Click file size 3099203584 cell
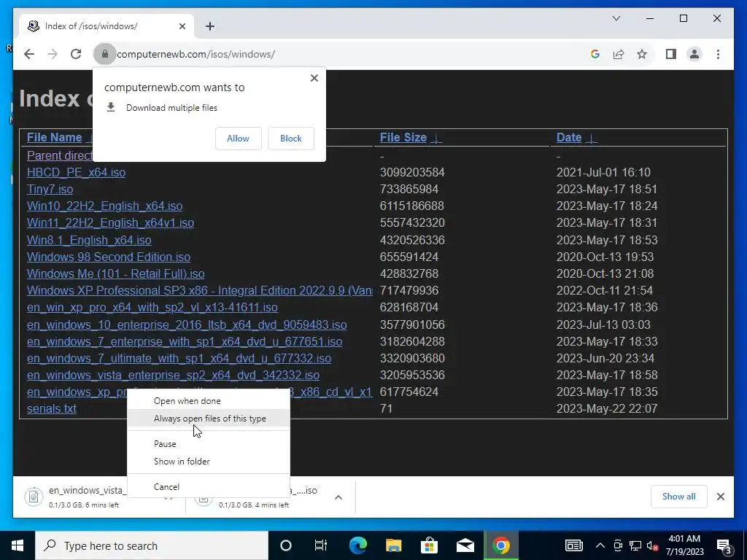Screen dimensions: 747x560 pos(412,172)
